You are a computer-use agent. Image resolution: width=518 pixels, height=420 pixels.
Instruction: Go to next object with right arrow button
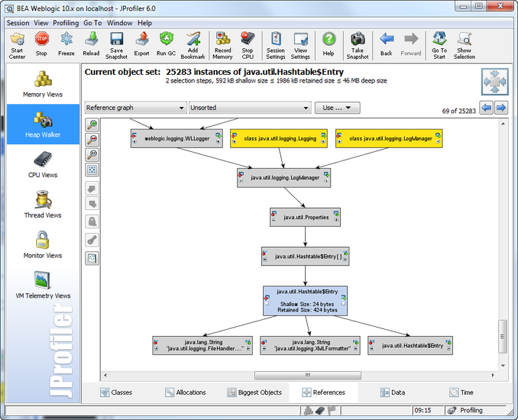(501, 108)
